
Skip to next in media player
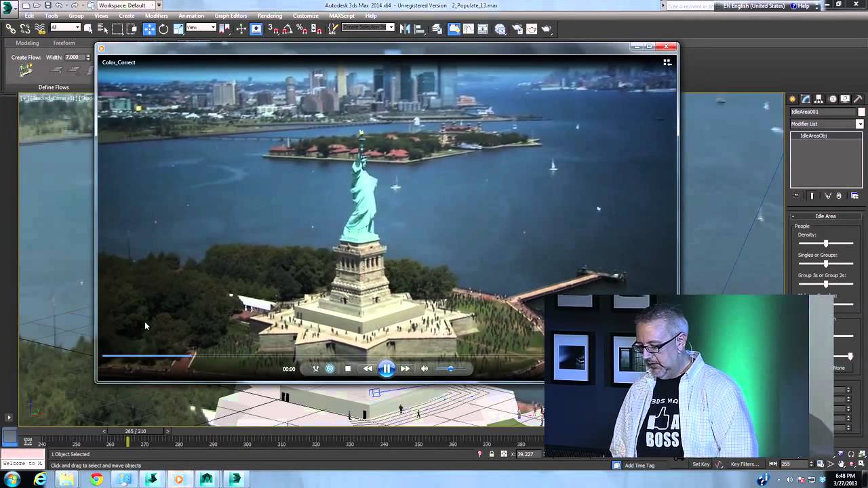(x=405, y=369)
